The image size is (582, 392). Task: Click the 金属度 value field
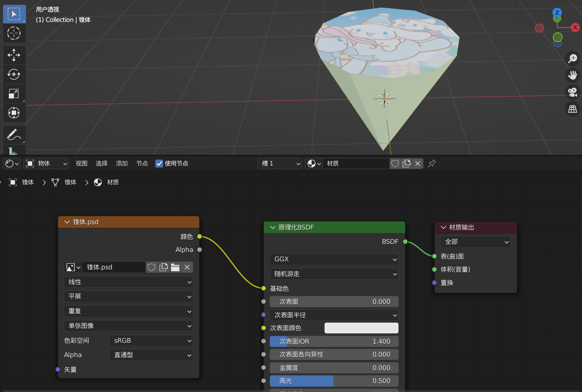tap(334, 368)
